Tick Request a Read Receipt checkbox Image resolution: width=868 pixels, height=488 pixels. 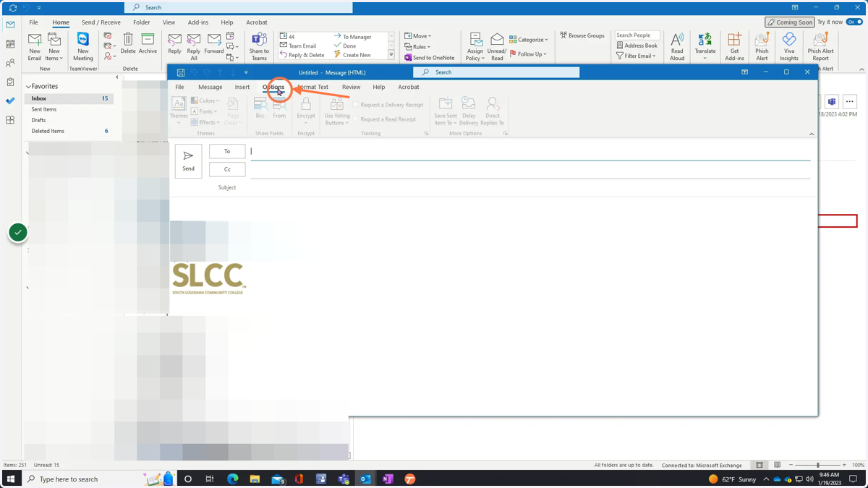tap(356, 119)
